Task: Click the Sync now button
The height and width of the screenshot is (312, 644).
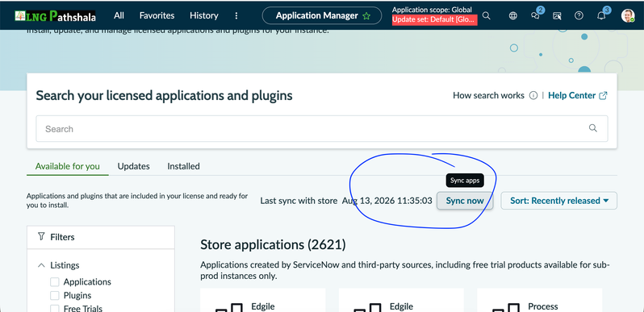Action: [x=465, y=201]
